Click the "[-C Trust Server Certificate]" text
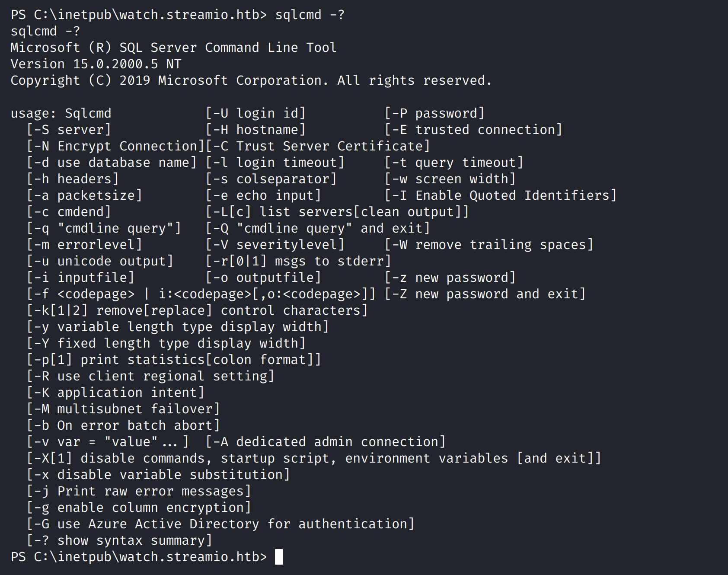728x575 pixels. [318, 146]
